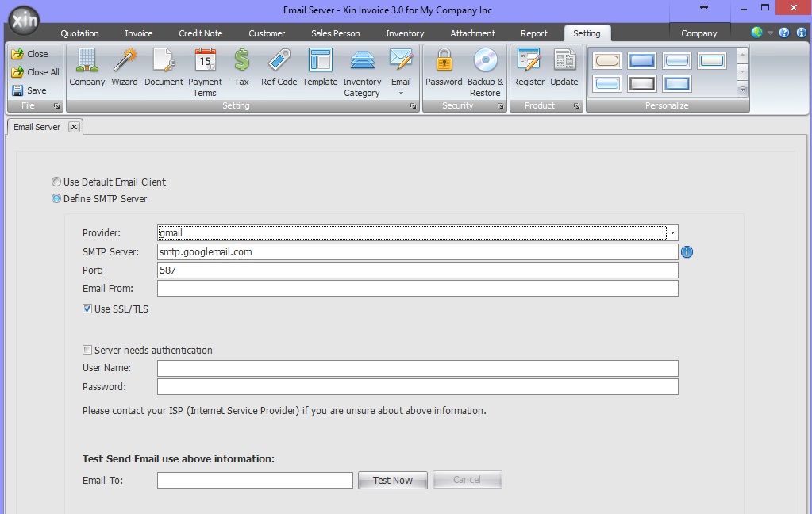This screenshot has width=812, height=514.
Task: Click the Port input field
Action: [418, 270]
